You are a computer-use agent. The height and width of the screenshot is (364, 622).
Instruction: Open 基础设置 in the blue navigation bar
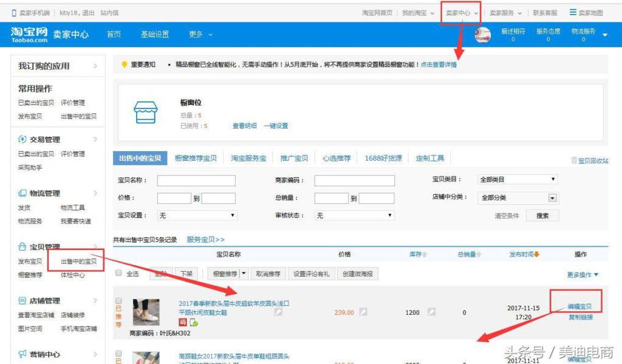click(155, 35)
